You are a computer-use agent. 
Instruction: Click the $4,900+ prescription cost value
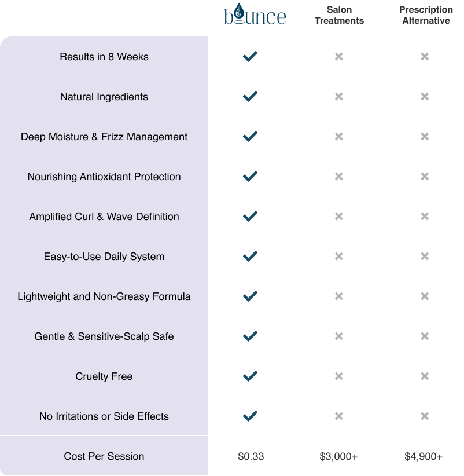click(x=424, y=456)
